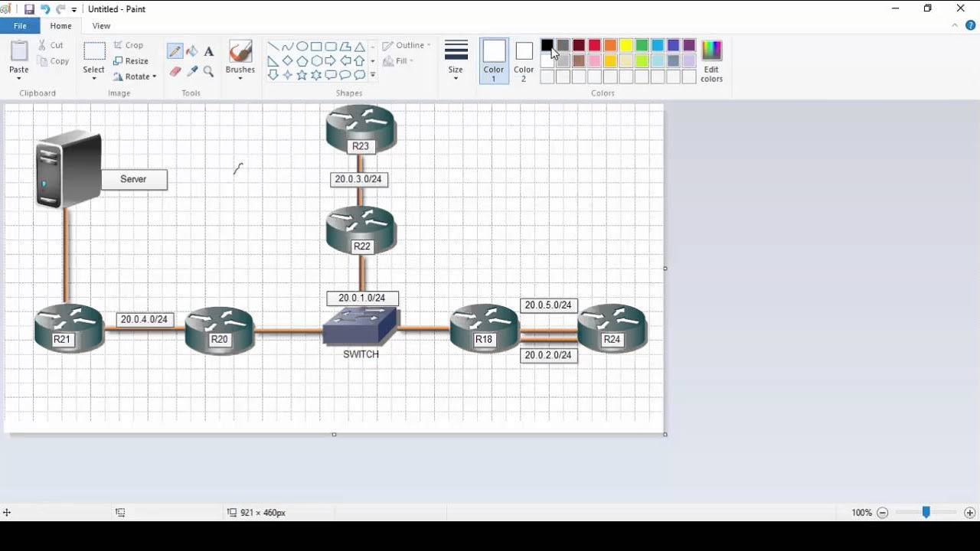Choose the Six-point star shape

coord(316,75)
